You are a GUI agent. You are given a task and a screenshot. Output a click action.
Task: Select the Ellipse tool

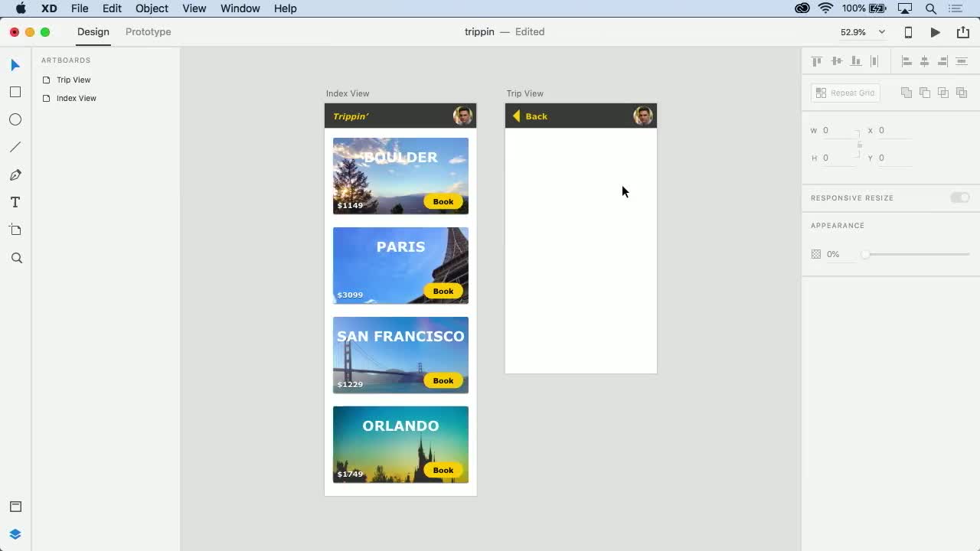point(15,119)
